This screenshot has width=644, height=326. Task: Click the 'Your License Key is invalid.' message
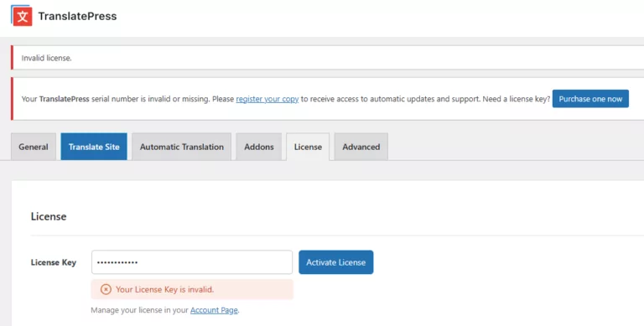164,289
